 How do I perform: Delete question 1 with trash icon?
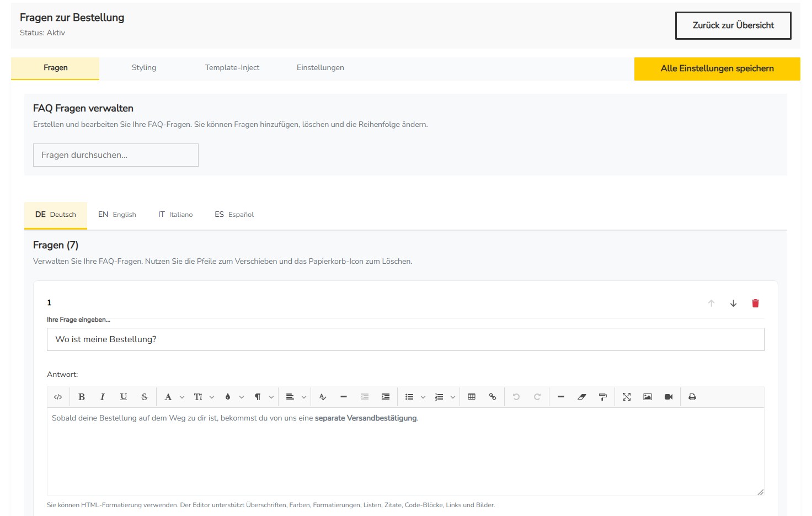coord(755,303)
